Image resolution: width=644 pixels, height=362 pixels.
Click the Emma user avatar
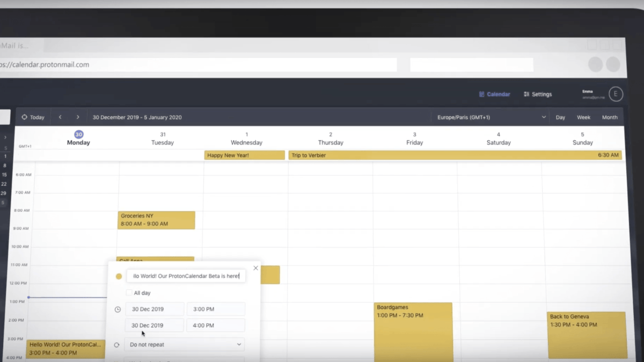coord(616,94)
